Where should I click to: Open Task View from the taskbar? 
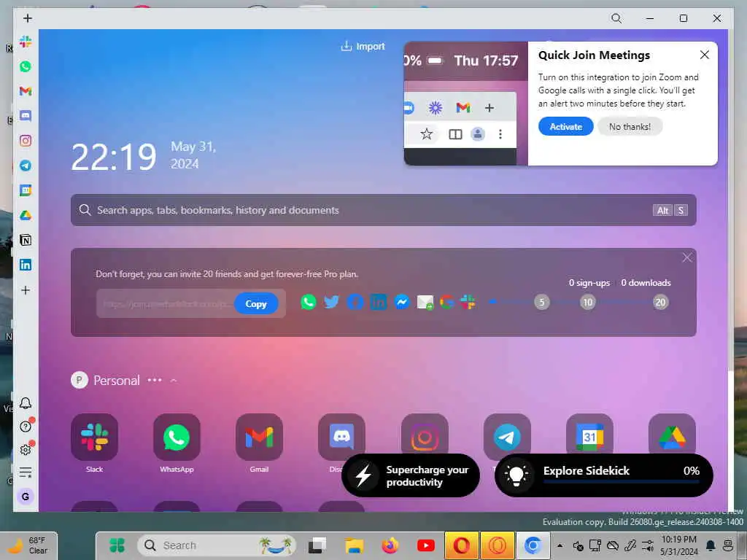(x=317, y=545)
